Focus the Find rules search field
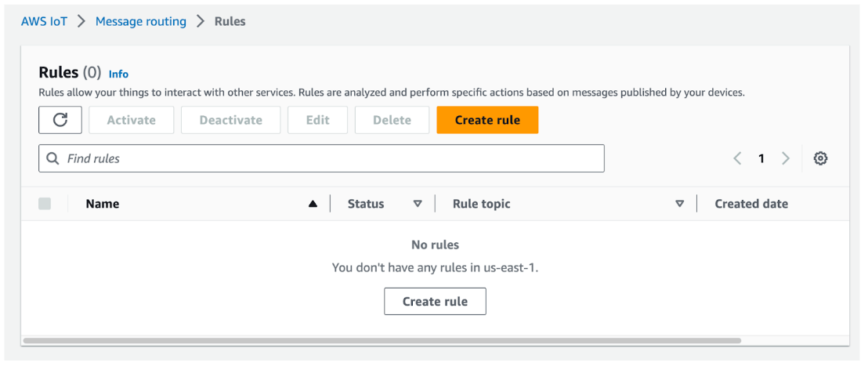This screenshot has width=868, height=370. 329,158
